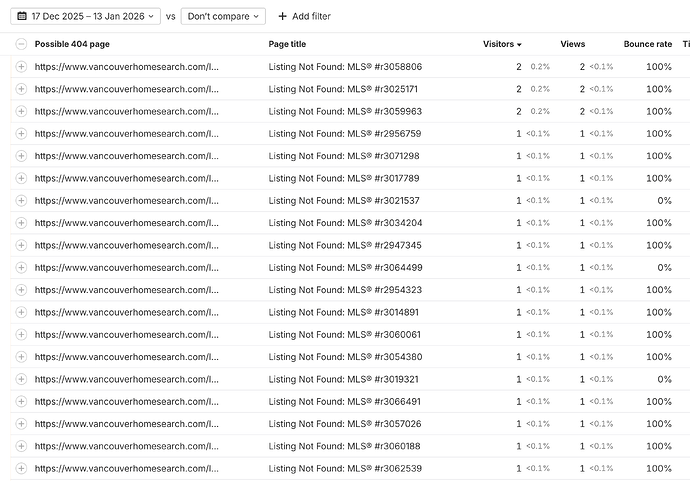Open the date range 17 Dec 2025 – 13 Jan 2026 picker
The width and height of the screenshot is (690, 481).
(x=85, y=16)
